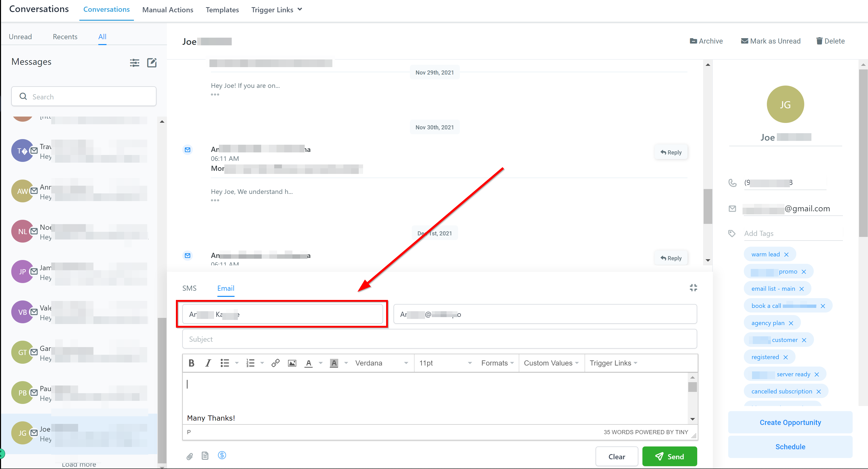
Task: Open the text color picker arrow
Action: point(321,363)
